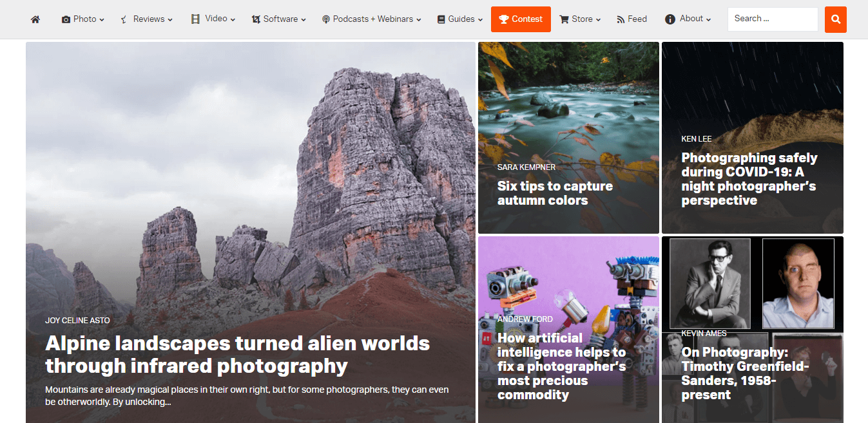The width and height of the screenshot is (868, 423).
Task: Open the Alpine landscapes infrared article headline
Action: 237,354
